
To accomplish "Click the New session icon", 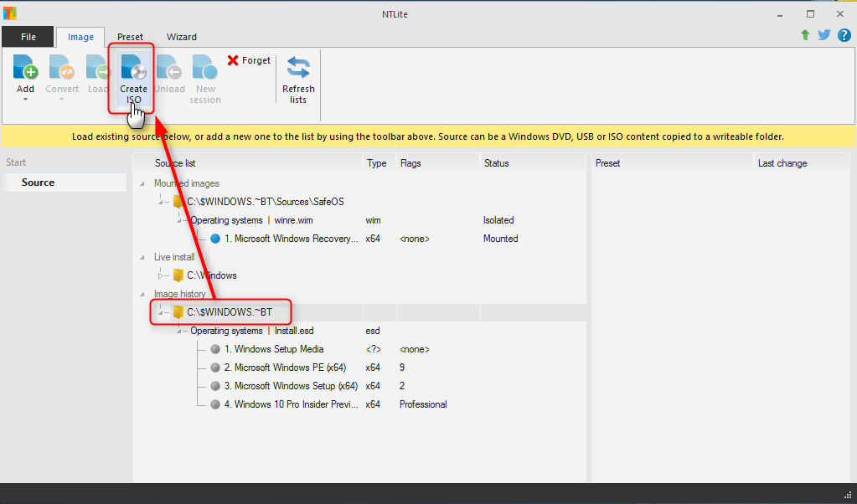I will 205,67.
